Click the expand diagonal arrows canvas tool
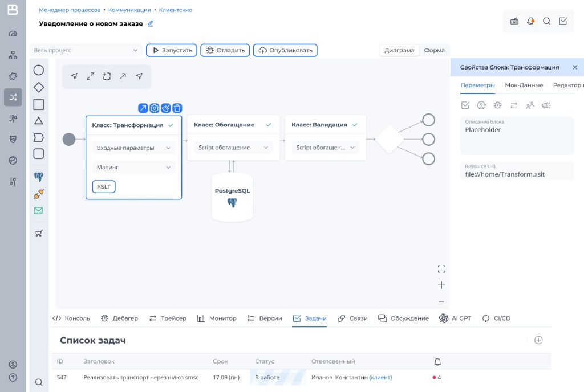The image size is (584, 392). pyautogui.click(x=91, y=76)
